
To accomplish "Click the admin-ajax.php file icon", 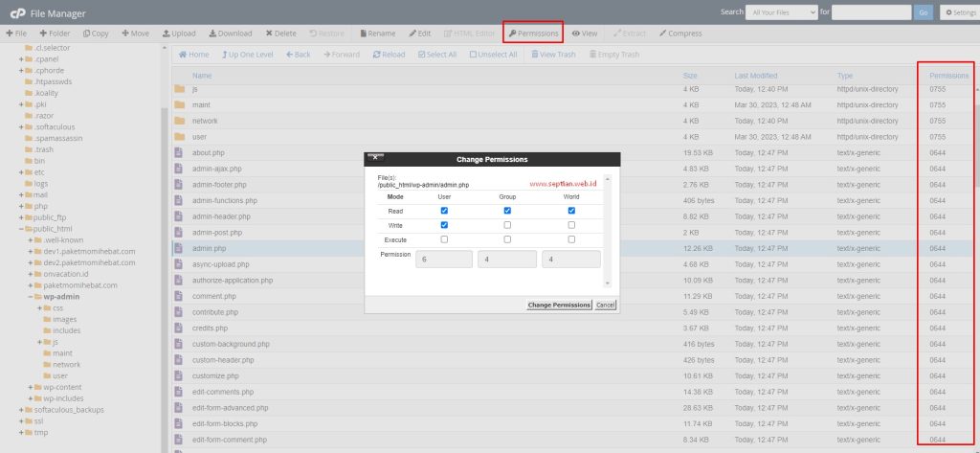I will coord(179,169).
